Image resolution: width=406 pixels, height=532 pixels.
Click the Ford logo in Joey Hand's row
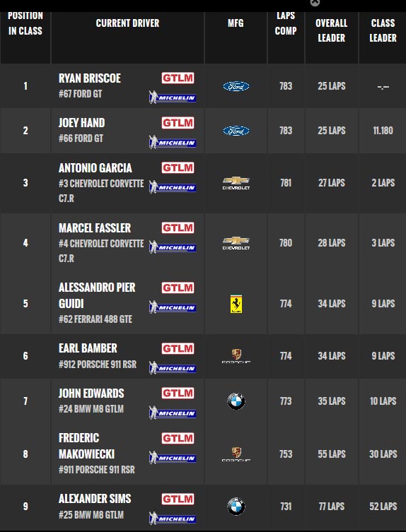coord(236,131)
